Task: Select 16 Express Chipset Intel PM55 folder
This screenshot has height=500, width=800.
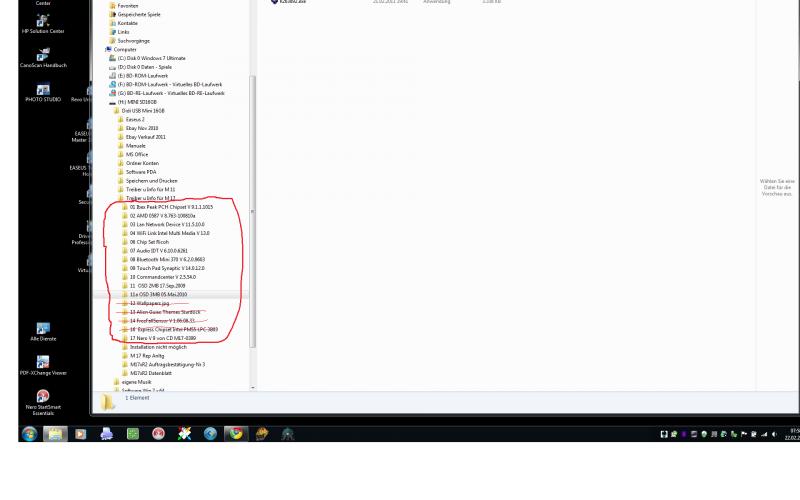Action: pos(170,330)
